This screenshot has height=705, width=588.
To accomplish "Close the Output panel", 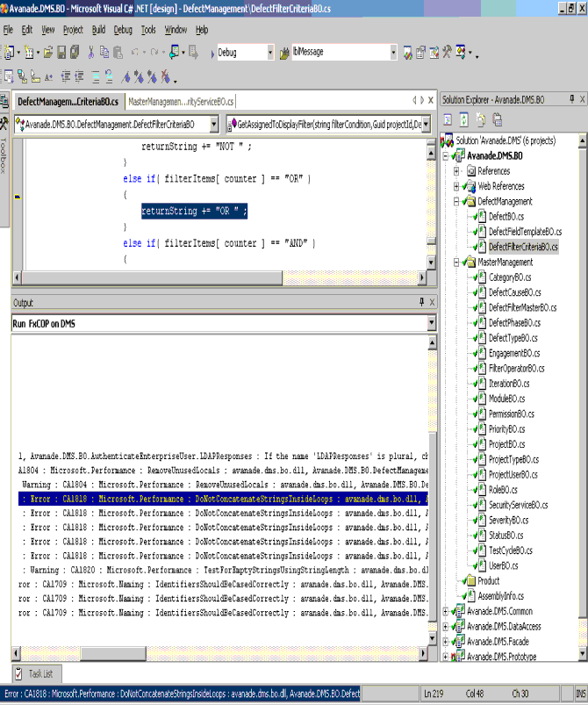I will 432,302.
